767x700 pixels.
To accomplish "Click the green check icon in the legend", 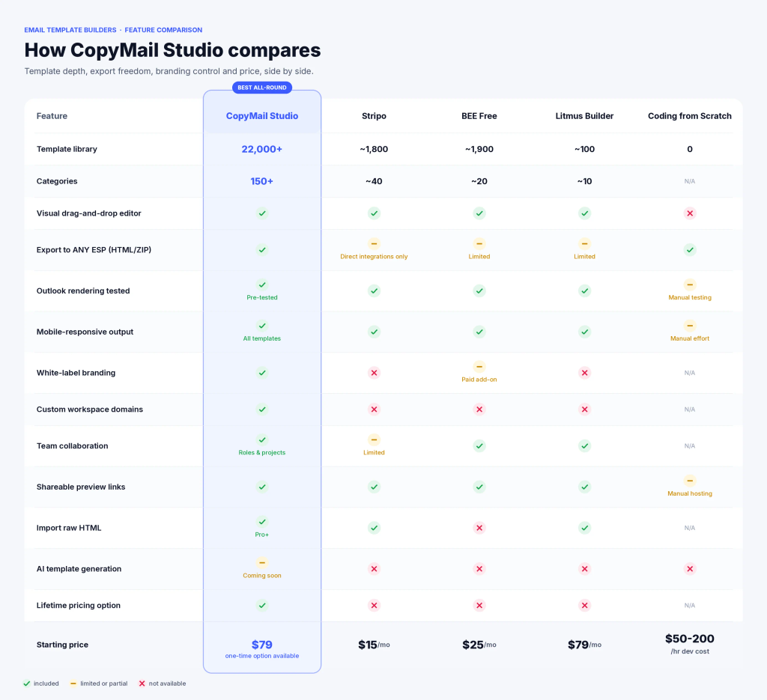I will [x=27, y=684].
